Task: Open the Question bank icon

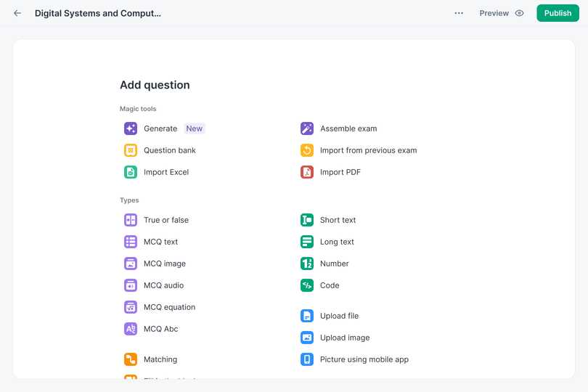Action: click(x=131, y=150)
